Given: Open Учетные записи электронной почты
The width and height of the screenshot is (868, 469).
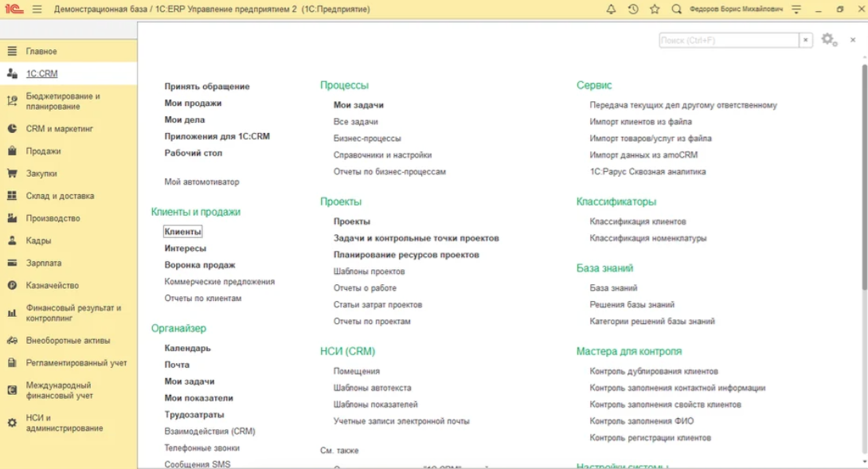Looking at the screenshot, I should (x=401, y=421).
